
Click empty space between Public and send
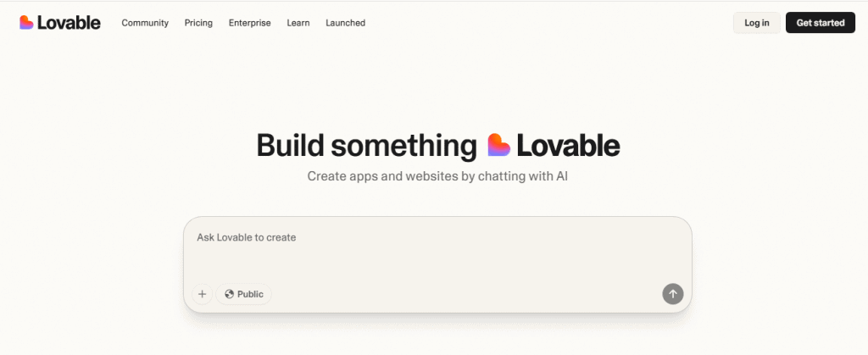coord(467,294)
